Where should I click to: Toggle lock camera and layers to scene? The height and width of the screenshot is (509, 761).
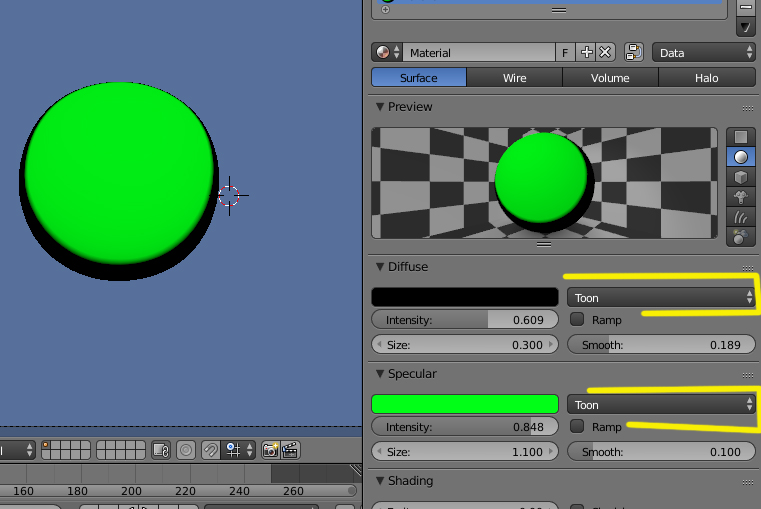tap(161, 450)
